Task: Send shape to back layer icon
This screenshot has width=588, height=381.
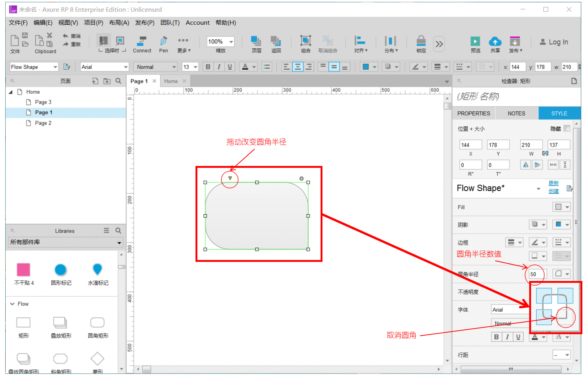Action: (276, 41)
